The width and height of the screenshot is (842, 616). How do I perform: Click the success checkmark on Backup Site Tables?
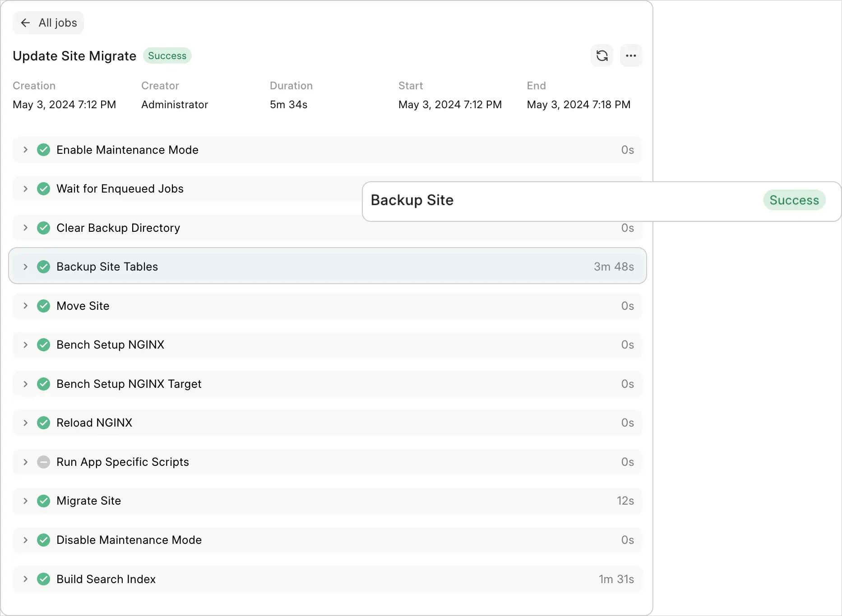pyautogui.click(x=44, y=267)
